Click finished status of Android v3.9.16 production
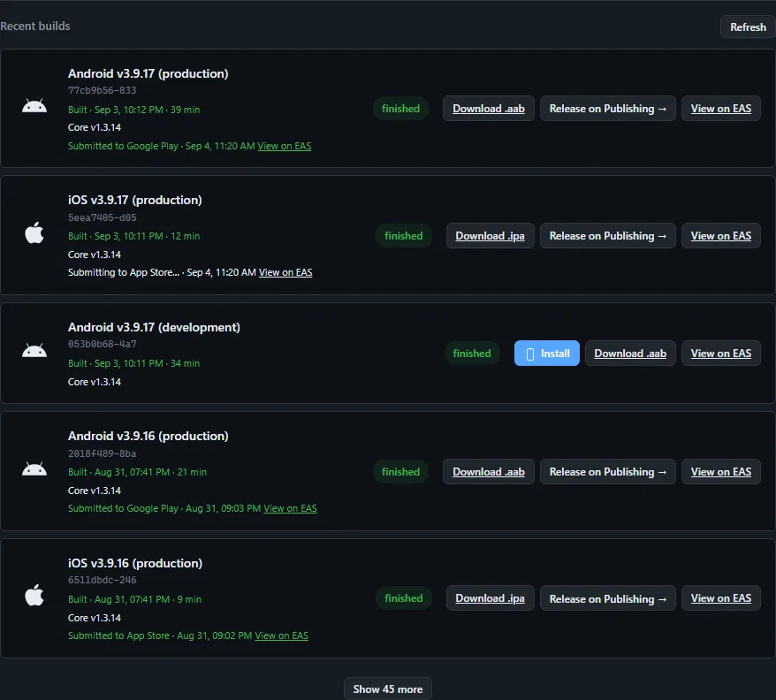The height and width of the screenshot is (700, 776). pos(400,472)
